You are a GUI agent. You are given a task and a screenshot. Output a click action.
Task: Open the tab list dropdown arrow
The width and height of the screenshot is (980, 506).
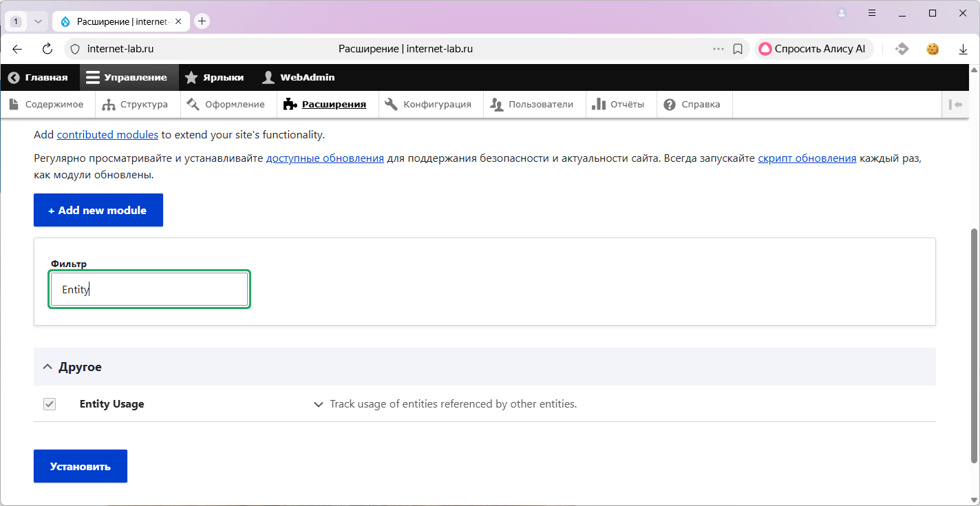(x=38, y=21)
